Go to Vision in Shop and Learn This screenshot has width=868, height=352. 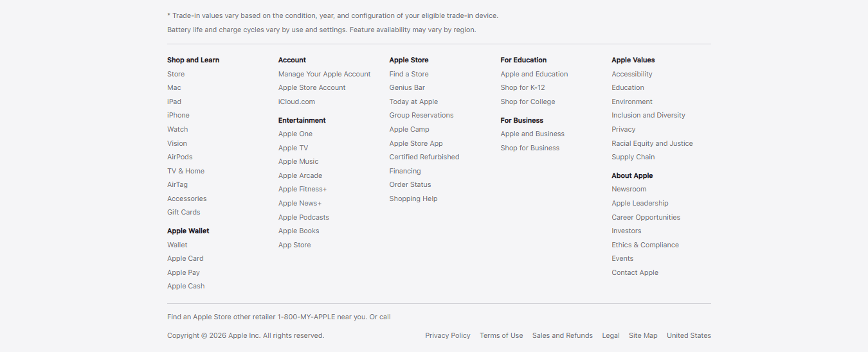(x=177, y=143)
